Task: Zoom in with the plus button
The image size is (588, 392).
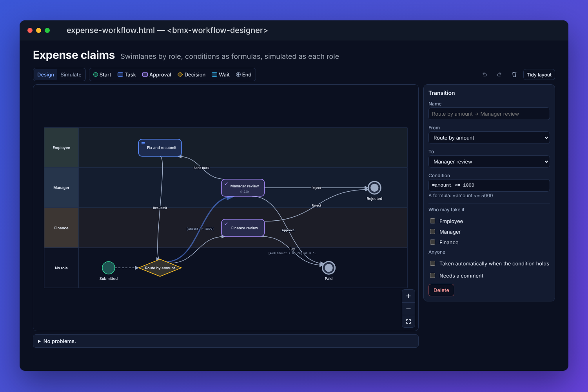Action: 408,296
